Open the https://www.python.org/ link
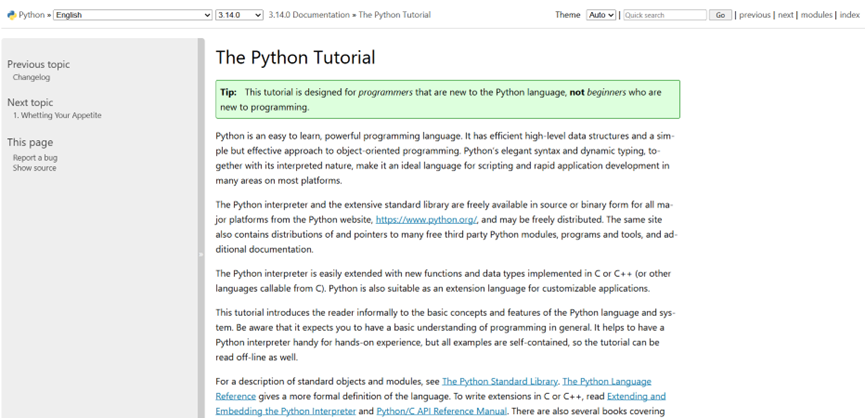865x418 pixels. pyautogui.click(x=426, y=219)
